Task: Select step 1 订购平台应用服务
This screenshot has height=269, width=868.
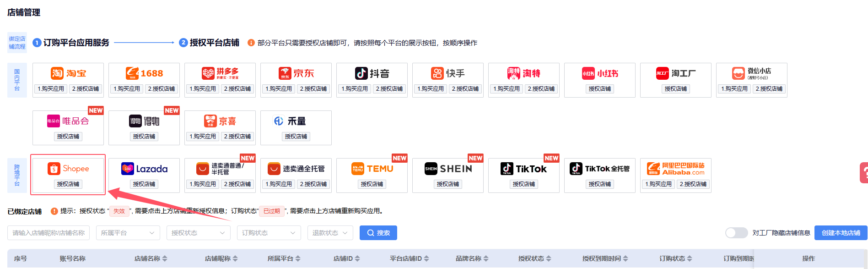Action: (x=71, y=43)
